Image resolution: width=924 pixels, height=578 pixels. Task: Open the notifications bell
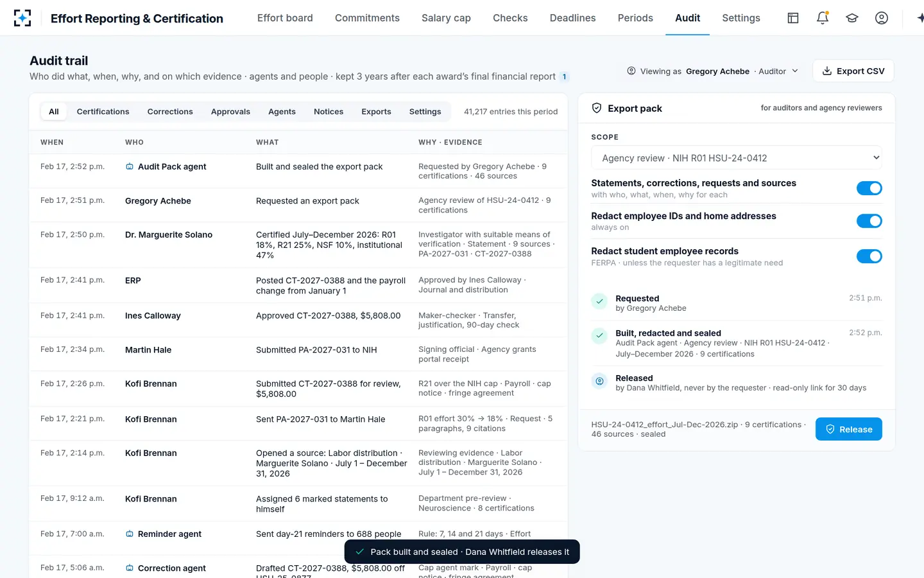(x=823, y=18)
